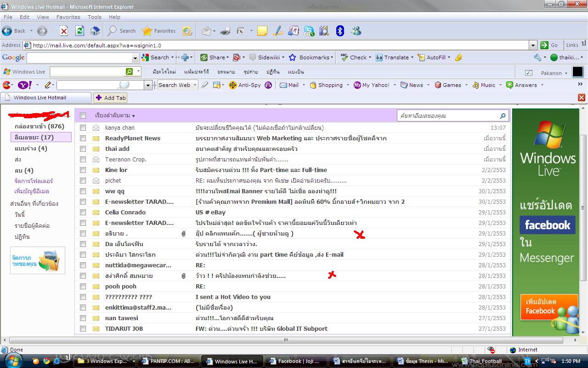Click the horizontal scrollbar below the message list
The image size is (588, 368).
point(286,340)
